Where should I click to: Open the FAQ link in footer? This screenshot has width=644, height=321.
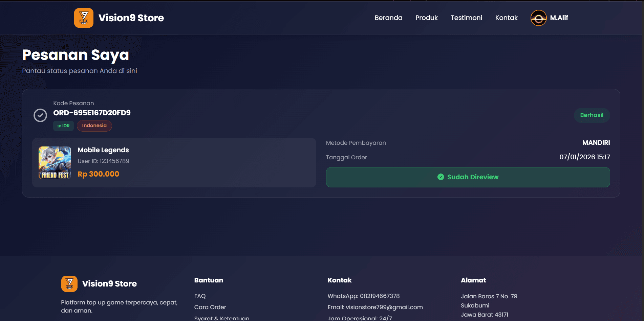pos(200,296)
